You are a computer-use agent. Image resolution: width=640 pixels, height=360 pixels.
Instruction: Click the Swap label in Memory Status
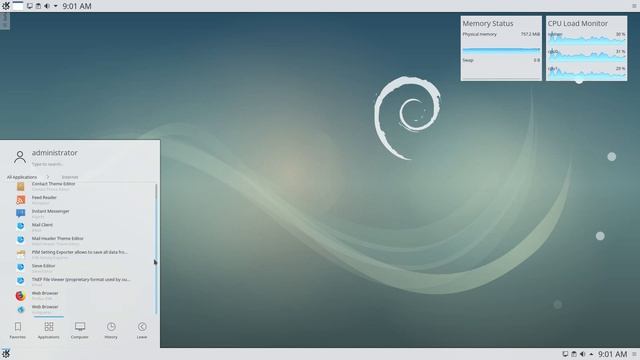point(468,60)
